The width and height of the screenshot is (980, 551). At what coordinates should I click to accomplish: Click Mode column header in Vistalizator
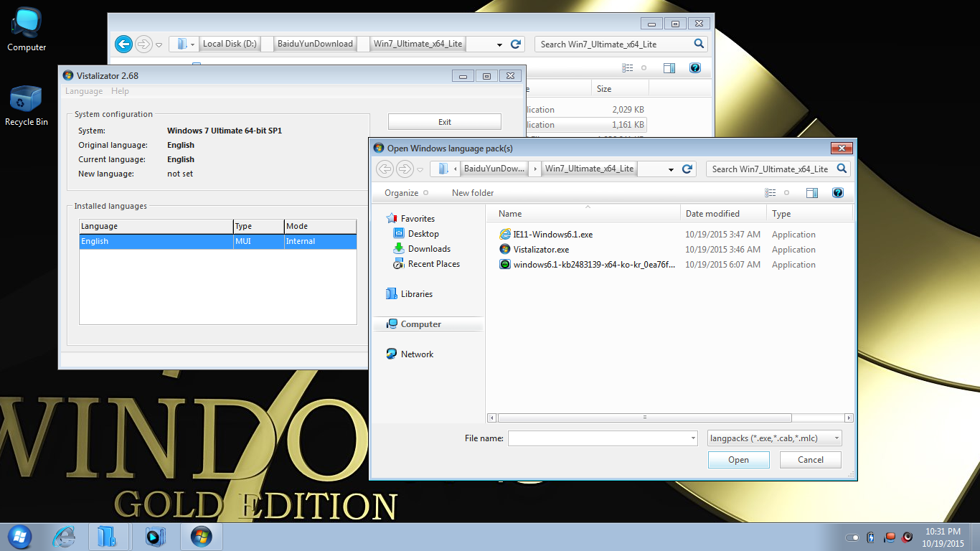320,226
